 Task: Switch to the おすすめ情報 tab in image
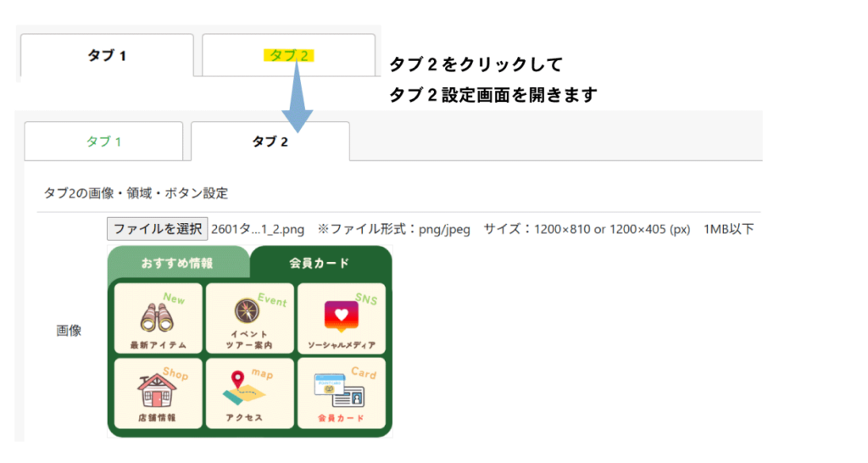(177, 263)
